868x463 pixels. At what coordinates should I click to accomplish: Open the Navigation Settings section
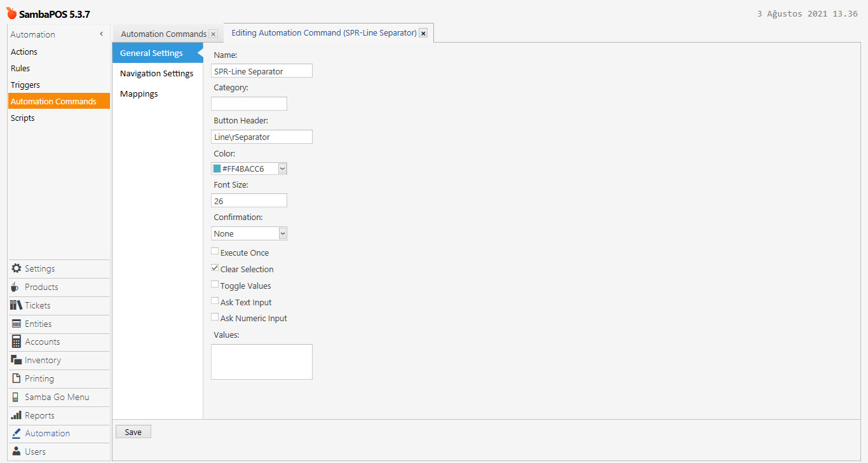pos(156,73)
